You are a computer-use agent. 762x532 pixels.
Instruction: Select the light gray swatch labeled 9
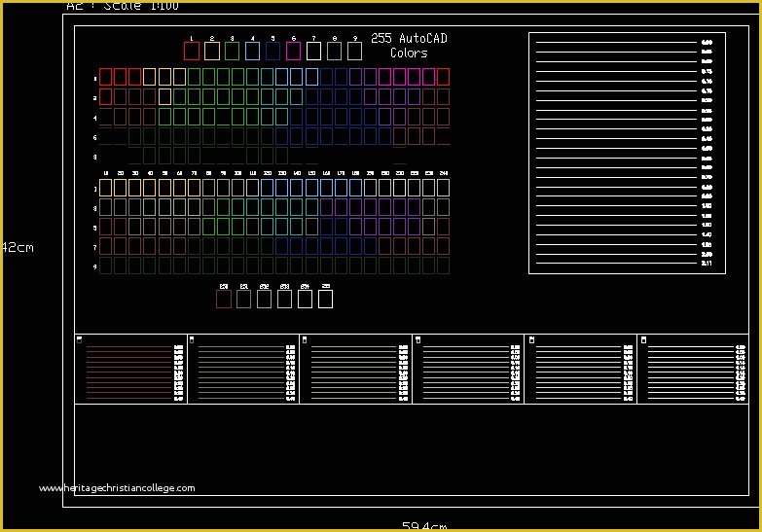355,51
